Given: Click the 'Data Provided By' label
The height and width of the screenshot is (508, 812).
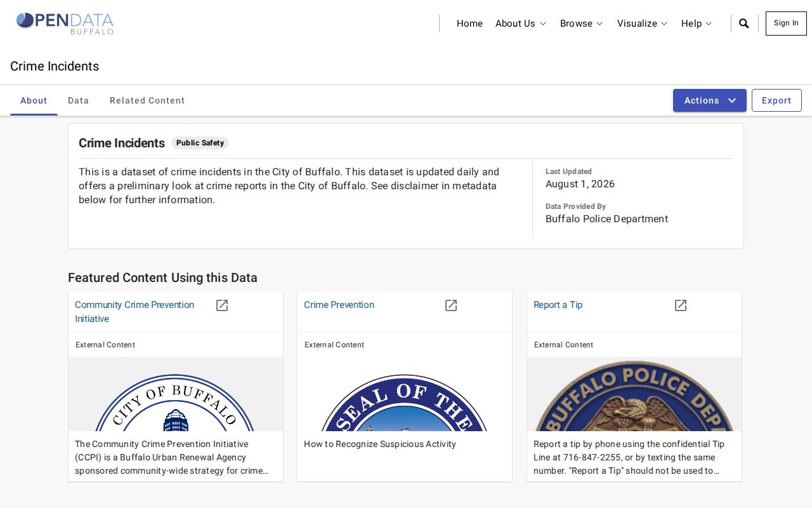Looking at the screenshot, I should tap(575, 206).
